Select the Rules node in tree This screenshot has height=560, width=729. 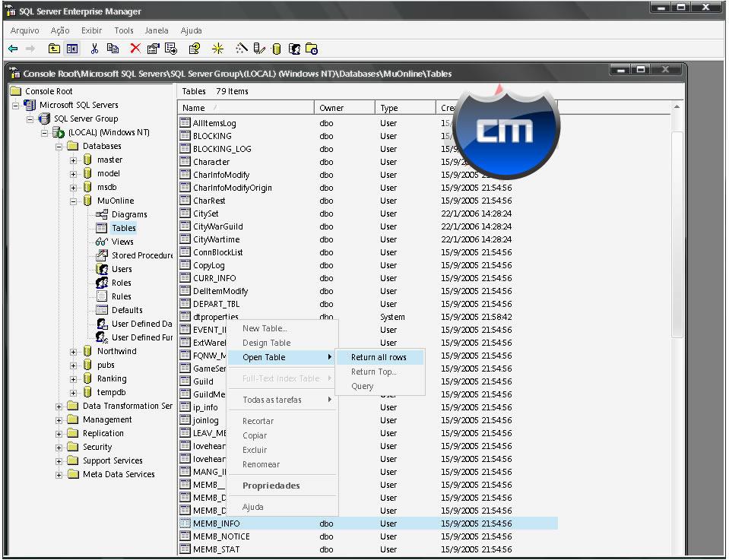pos(122,296)
